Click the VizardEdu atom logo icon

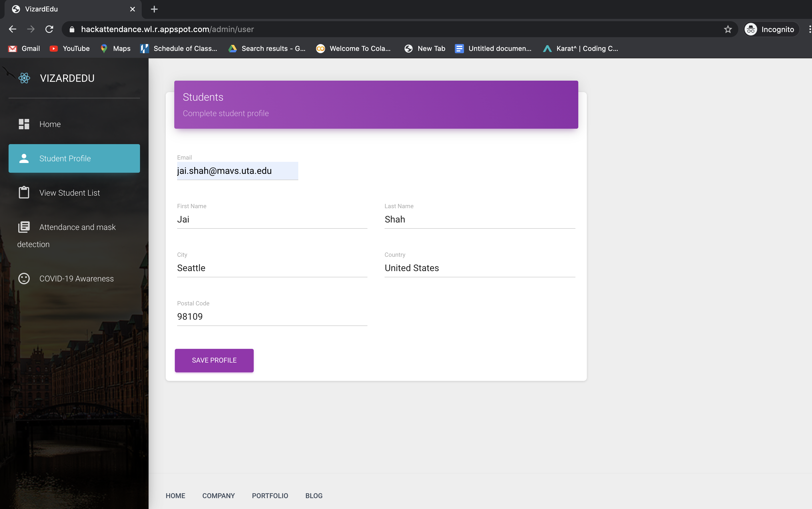pos(24,78)
